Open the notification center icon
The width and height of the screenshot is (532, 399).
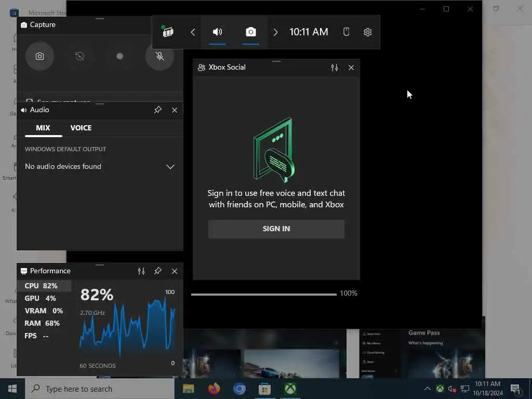tap(515, 389)
